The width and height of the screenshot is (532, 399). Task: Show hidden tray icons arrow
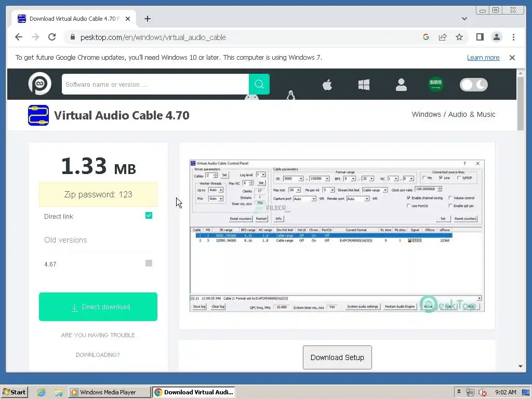click(x=459, y=392)
